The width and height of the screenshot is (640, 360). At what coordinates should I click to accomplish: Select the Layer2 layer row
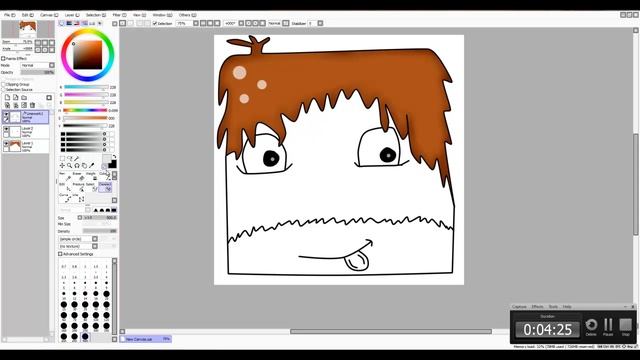[25, 131]
